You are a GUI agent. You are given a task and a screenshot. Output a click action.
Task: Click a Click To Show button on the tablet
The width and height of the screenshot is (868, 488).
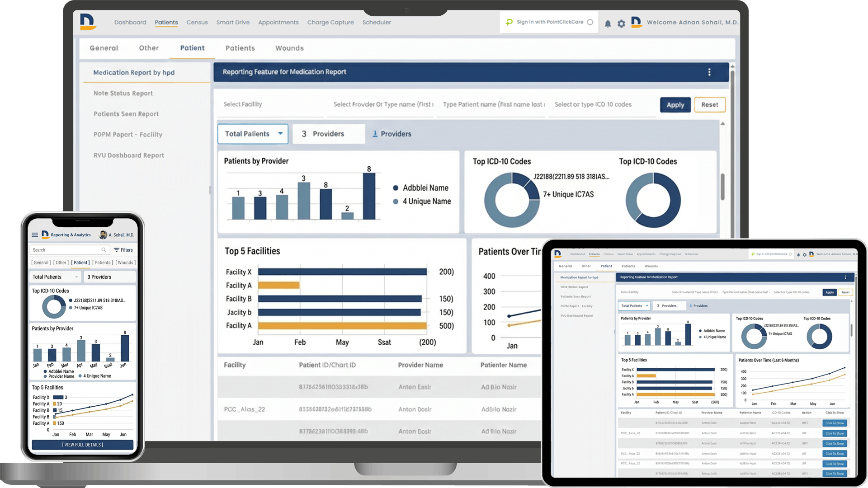click(835, 423)
